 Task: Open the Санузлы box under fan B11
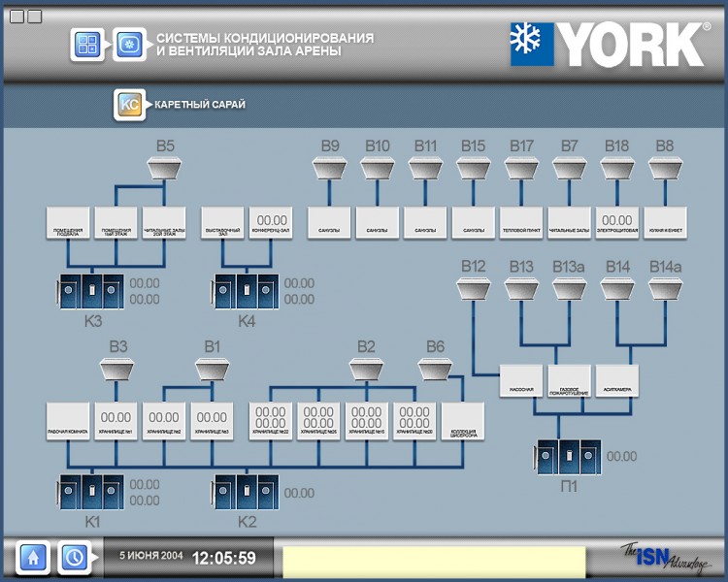[x=425, y=223]
